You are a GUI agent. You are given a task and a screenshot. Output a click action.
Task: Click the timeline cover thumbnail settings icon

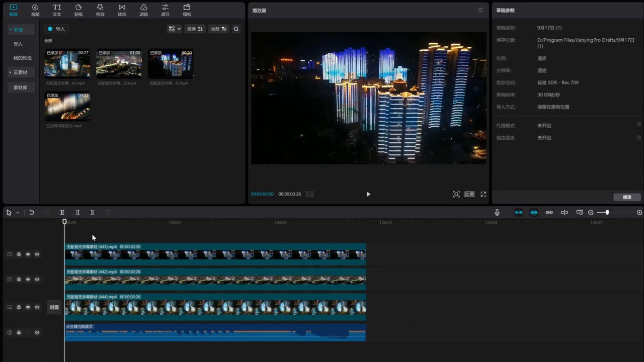pyautogui.click(x=580, y=213)
